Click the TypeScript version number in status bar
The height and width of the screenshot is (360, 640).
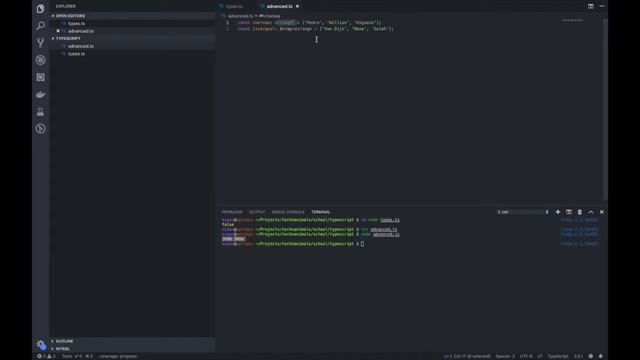(x=578, y=356)
